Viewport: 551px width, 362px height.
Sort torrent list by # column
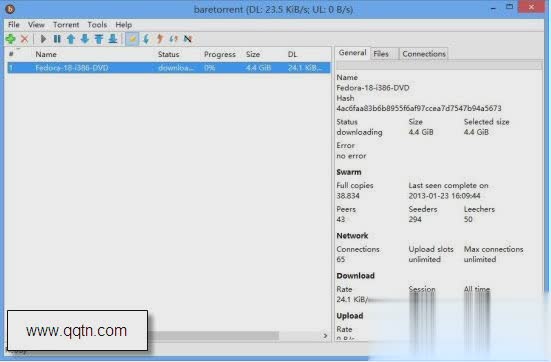click(x=12, y=54)
